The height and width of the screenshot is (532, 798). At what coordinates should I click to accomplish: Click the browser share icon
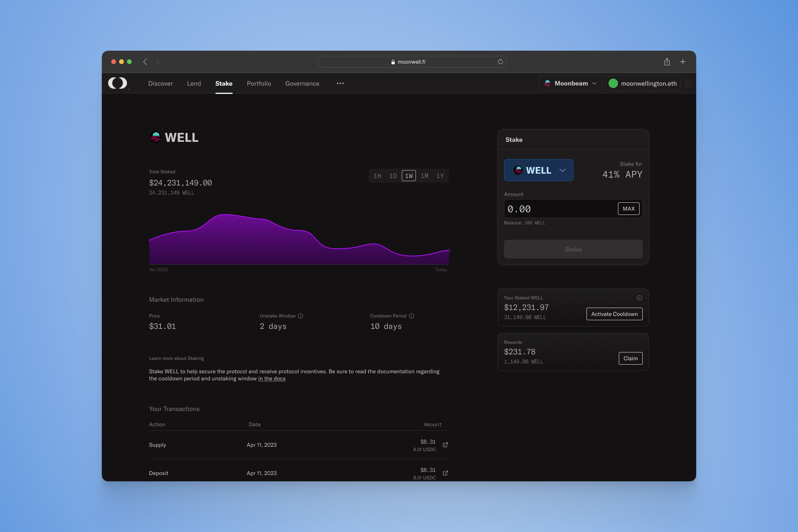tap(667, 62)
